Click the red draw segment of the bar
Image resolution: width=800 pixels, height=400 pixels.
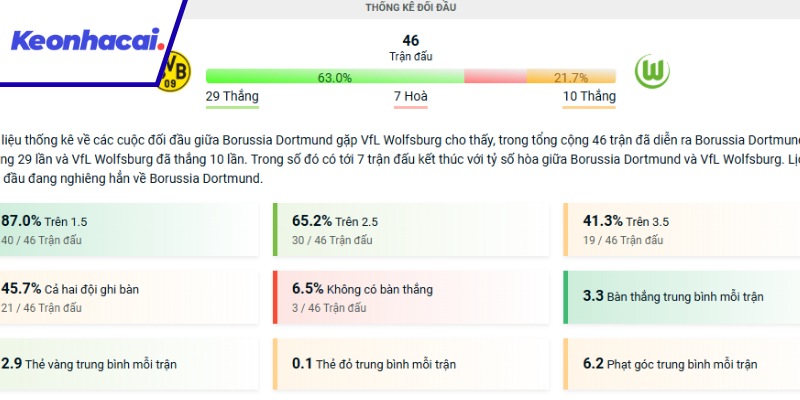point(494,77)
